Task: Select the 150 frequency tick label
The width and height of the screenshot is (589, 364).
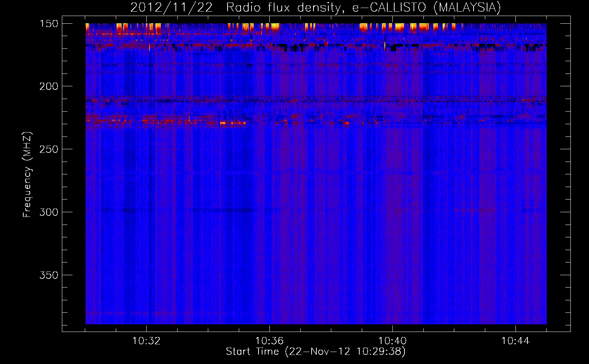Action: click(x=49, y=24)
